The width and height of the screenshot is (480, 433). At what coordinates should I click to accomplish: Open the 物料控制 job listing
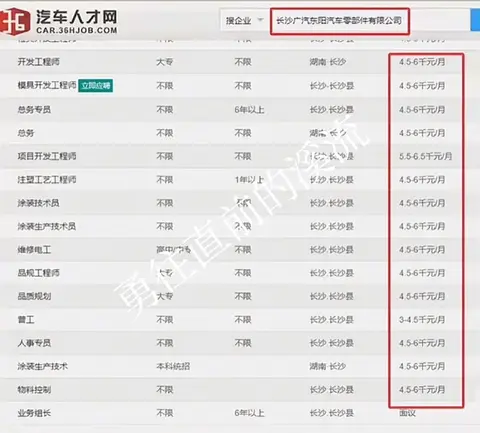(34, 390)
